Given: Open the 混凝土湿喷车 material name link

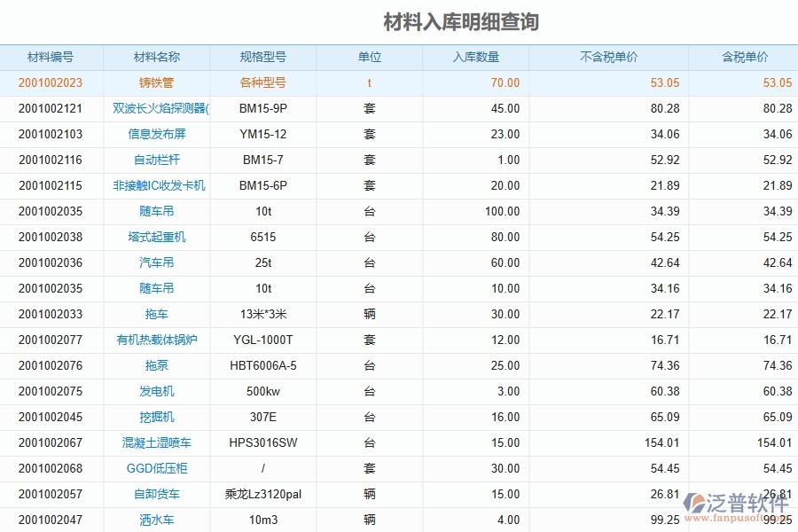Looking at the screenshot, I should 155,442.
